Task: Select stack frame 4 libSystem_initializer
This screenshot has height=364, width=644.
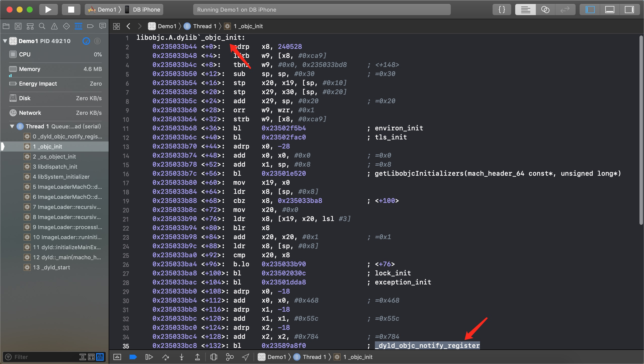Action: click(x=61, y=177)
